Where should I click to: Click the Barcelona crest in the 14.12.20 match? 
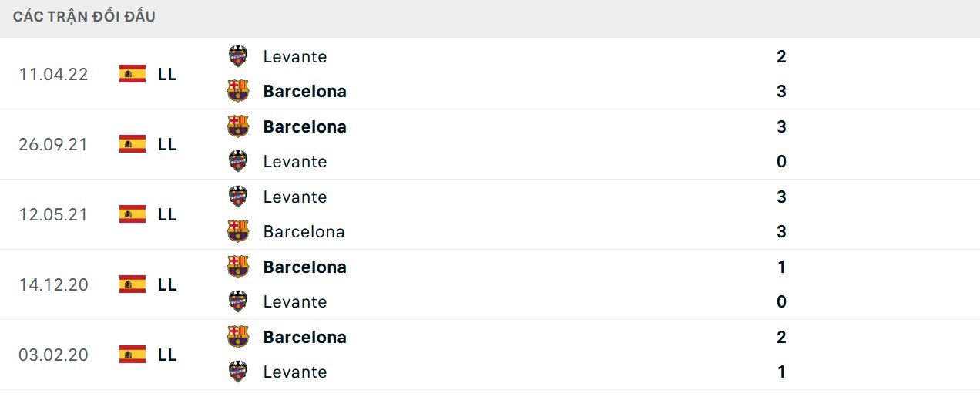point(238,267)
